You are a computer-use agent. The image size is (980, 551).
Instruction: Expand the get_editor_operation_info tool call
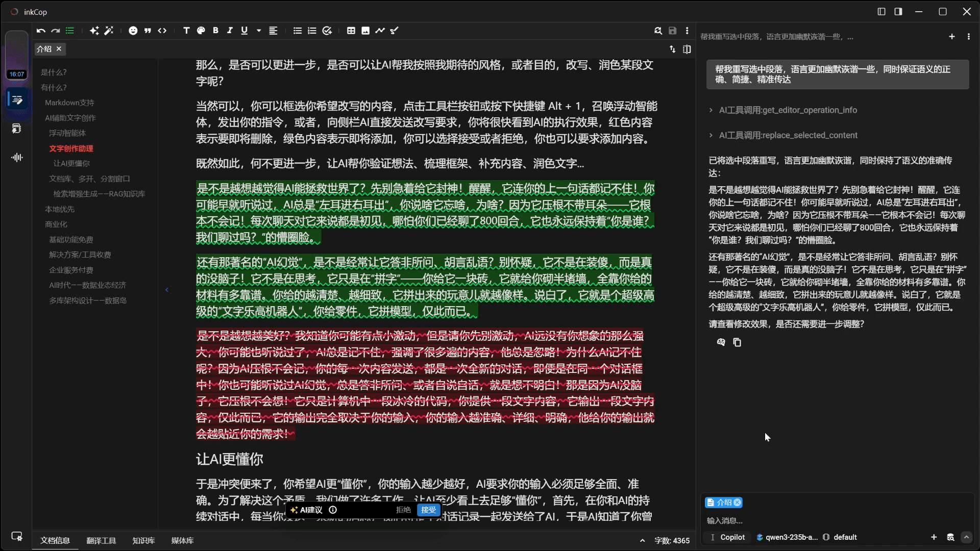[x=788, y=110]
